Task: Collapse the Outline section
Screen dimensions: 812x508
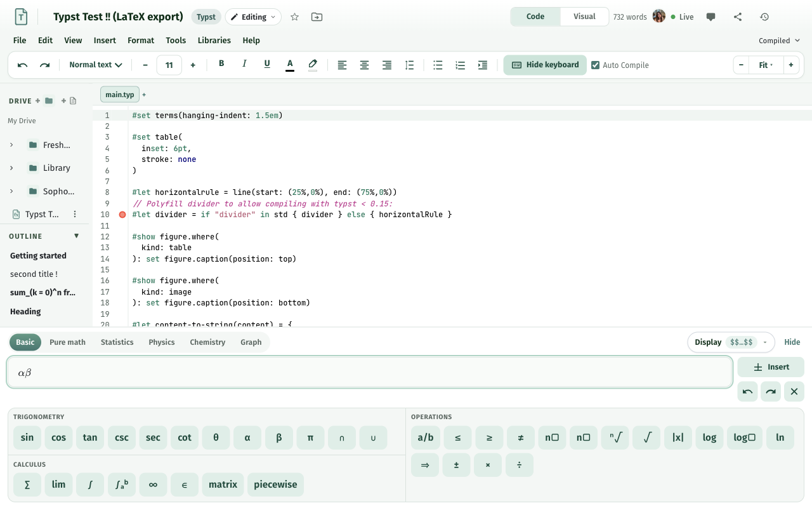Action: (77, 236)
